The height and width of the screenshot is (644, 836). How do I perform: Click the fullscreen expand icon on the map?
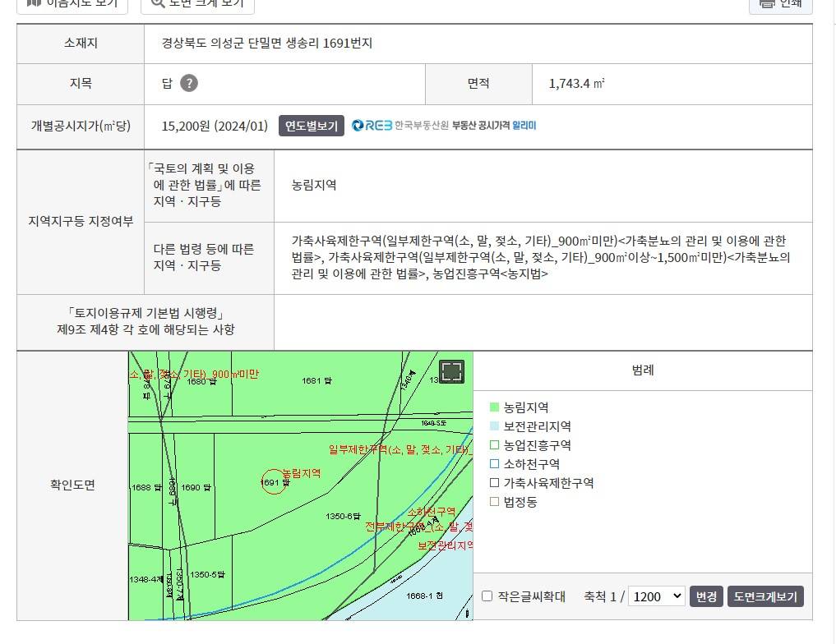click(x=451, y=371)
